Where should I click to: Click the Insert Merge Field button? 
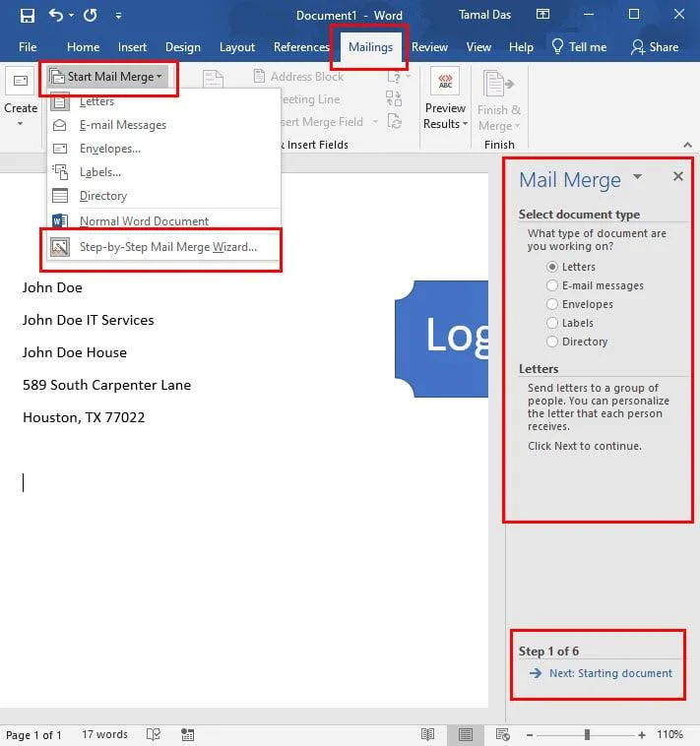[322, 122]
